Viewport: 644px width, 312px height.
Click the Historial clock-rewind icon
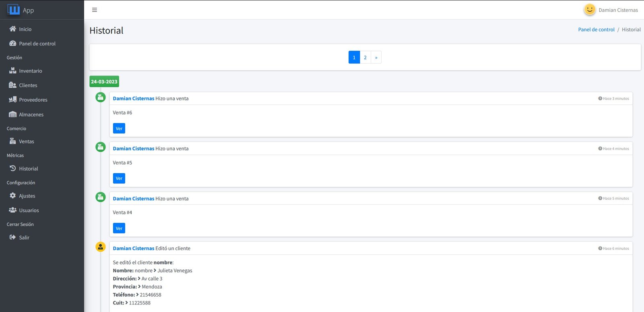point(13,168)
